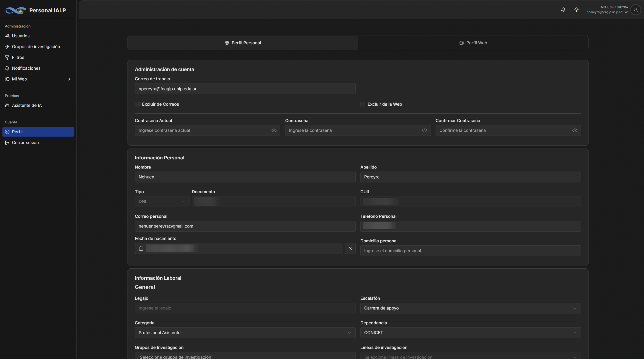644x359 pixels.
Task: Click the Notificaciones bell icon in sidebar
Action: 7,68
